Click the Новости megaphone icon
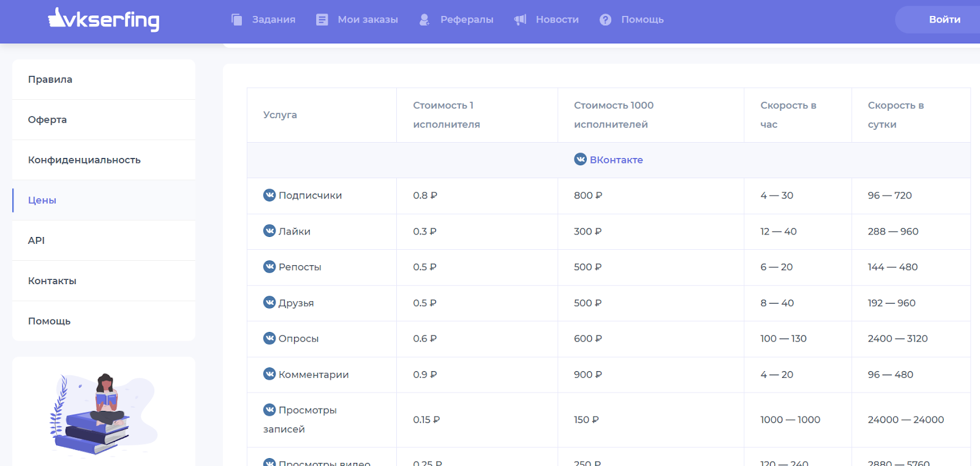 click(x=520, y=20)
